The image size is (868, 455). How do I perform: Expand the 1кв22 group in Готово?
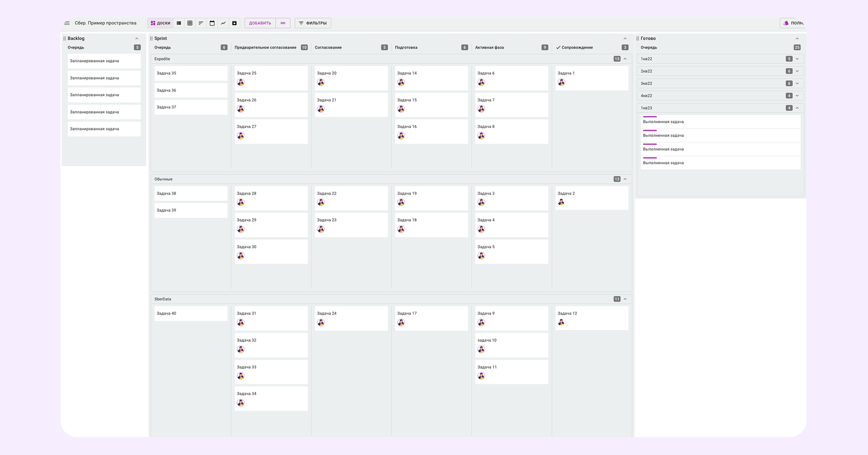click(x=797, y=59)
